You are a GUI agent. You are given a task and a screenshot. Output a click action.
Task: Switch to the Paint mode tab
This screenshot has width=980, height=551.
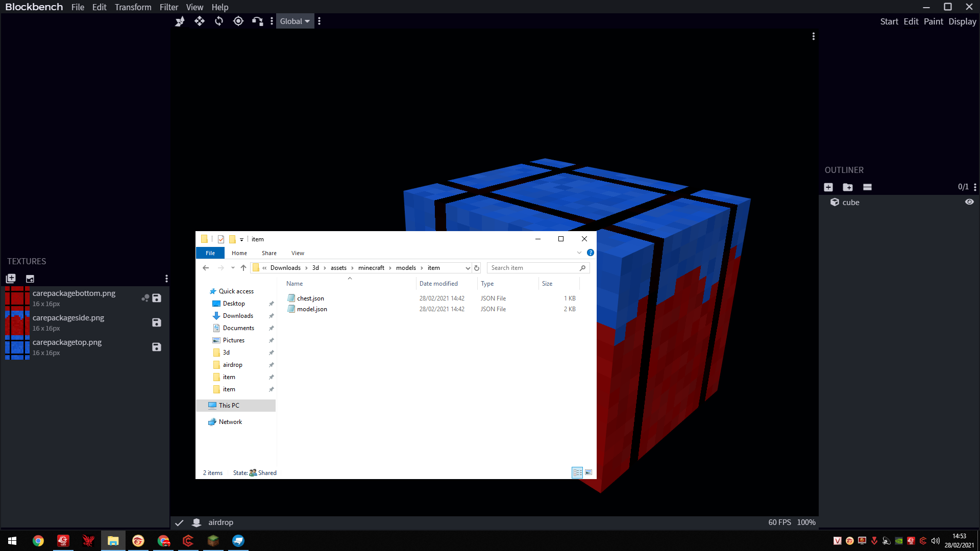coord(933,21)
